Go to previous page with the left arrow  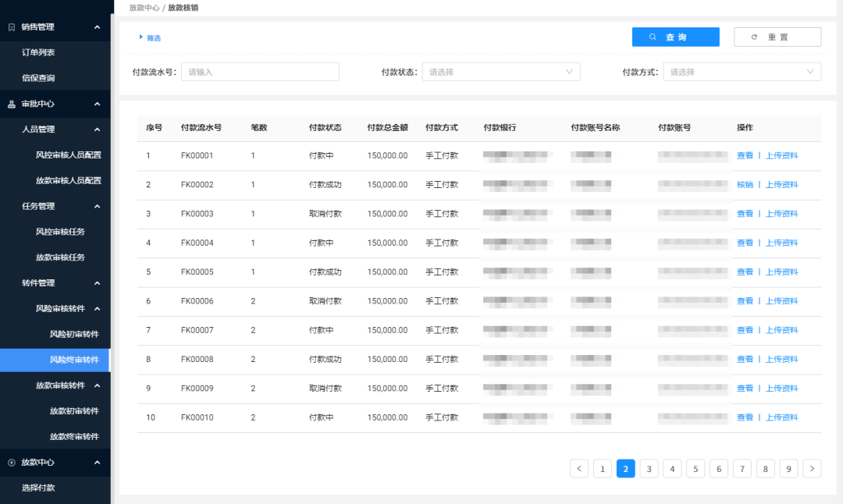click(579, 468)
